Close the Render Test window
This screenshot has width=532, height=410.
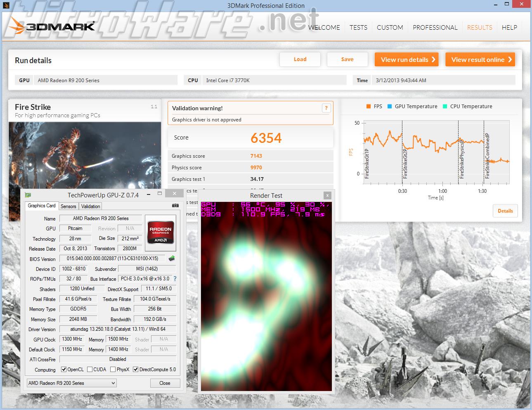[x=327, y=196]
